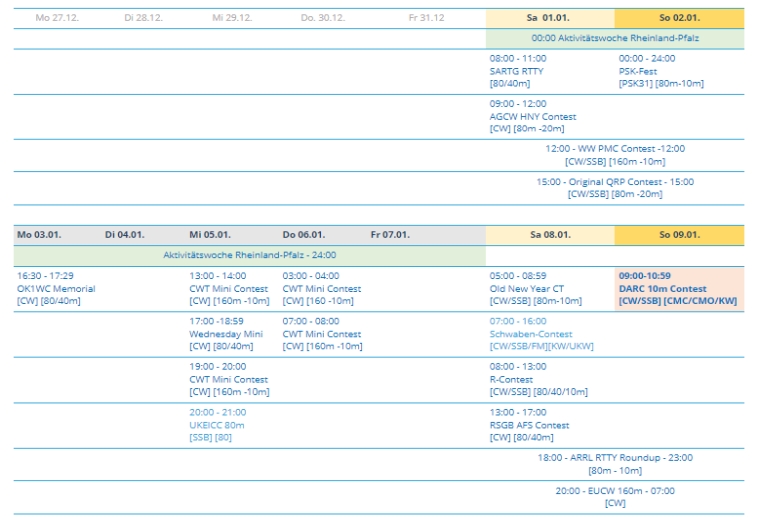Screen dimensions: 760x520
Task: Open the SARTG RTTY contest entry
Action: [518, 71]
